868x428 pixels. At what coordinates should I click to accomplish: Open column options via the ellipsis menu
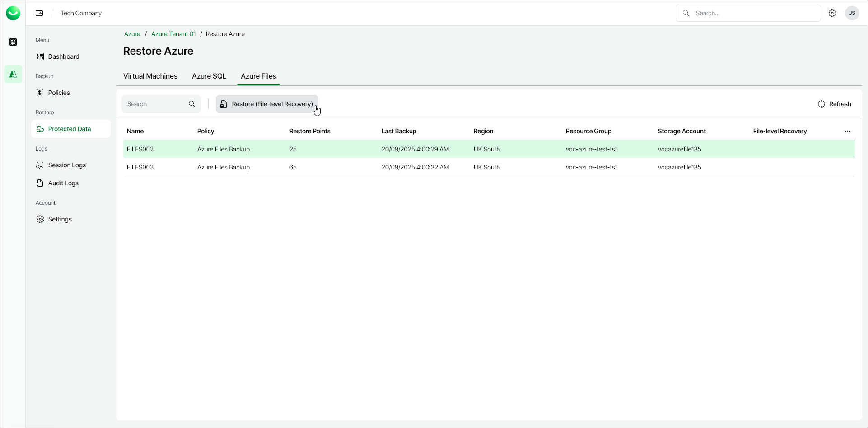[x=847, y=131]
